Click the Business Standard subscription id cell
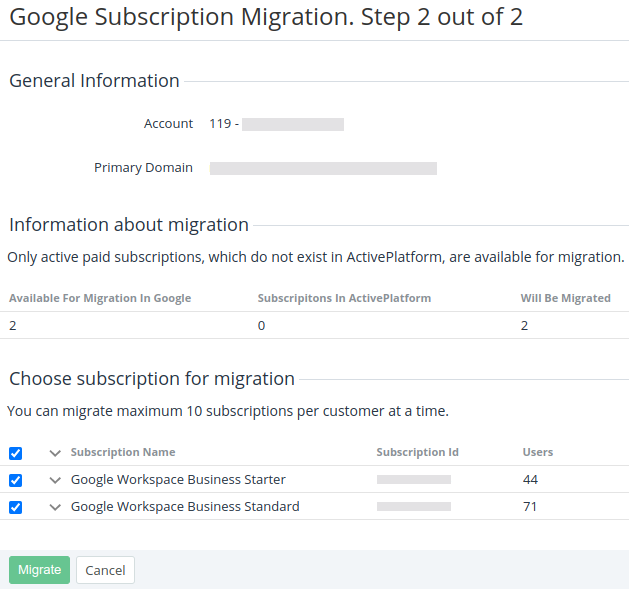This screenshot has height=589, width=629. [414, 507]
